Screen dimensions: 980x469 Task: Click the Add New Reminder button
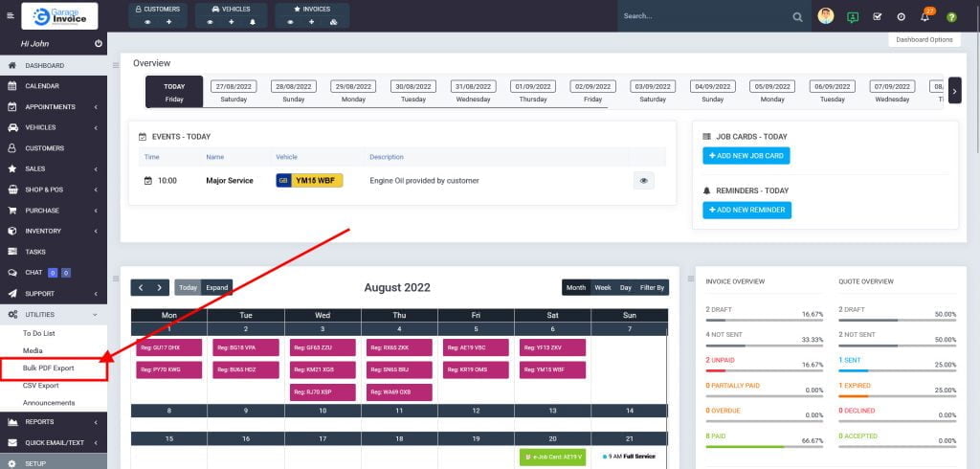point(746,210)
